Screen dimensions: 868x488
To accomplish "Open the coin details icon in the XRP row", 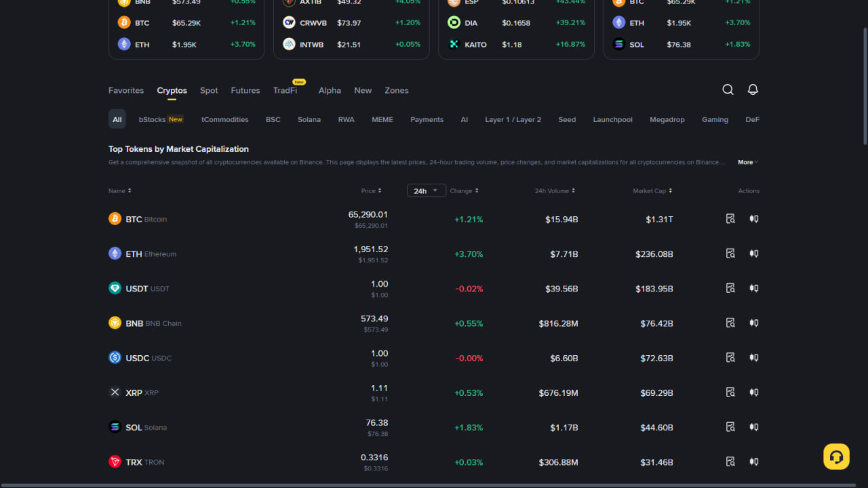I will pos(730,392).
